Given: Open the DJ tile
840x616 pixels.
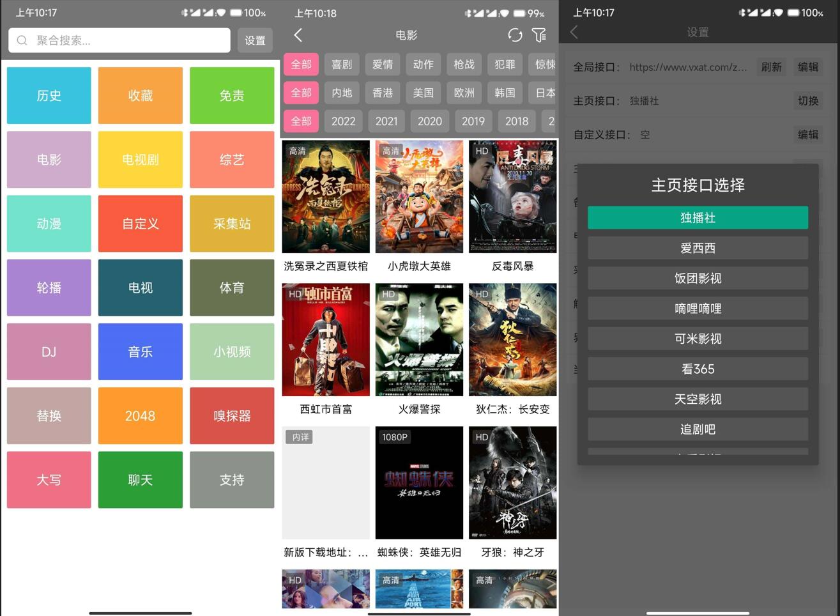Looking at the screenshot, I should click(49, 351).
